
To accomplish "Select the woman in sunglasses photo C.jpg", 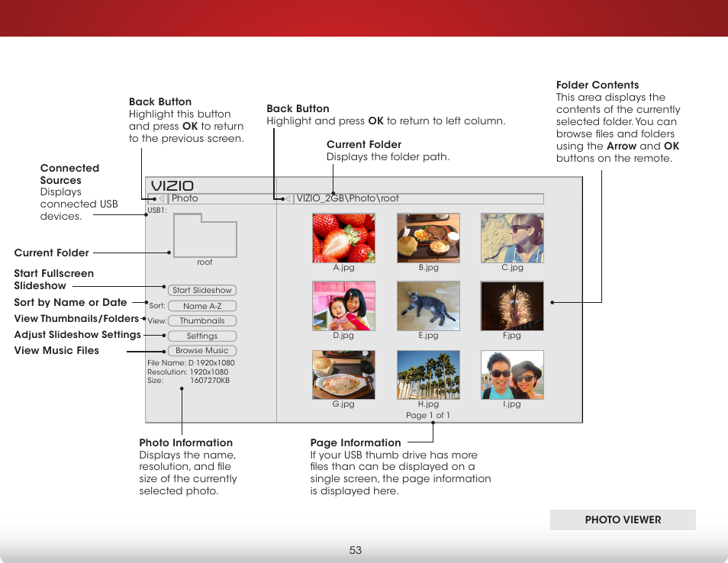I will pos(512,238).
